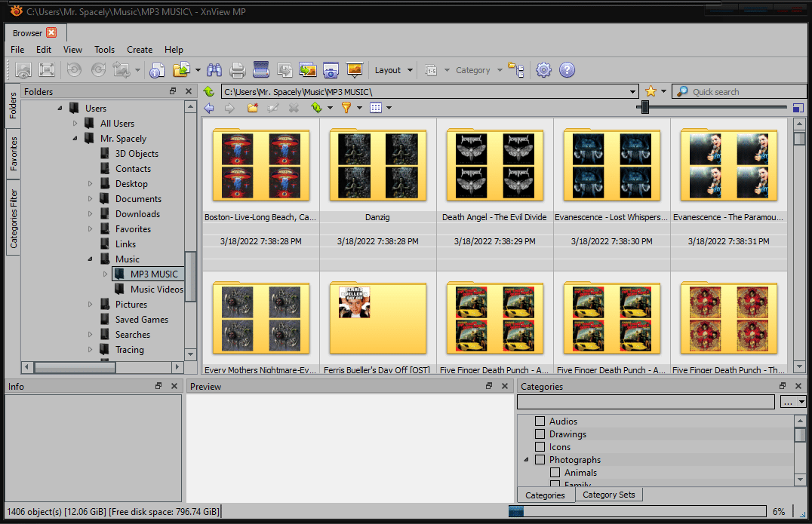Screen dimensions: 812x524
Task: Start Slideshow with the projector screen icon
Action: coord(355,70)
